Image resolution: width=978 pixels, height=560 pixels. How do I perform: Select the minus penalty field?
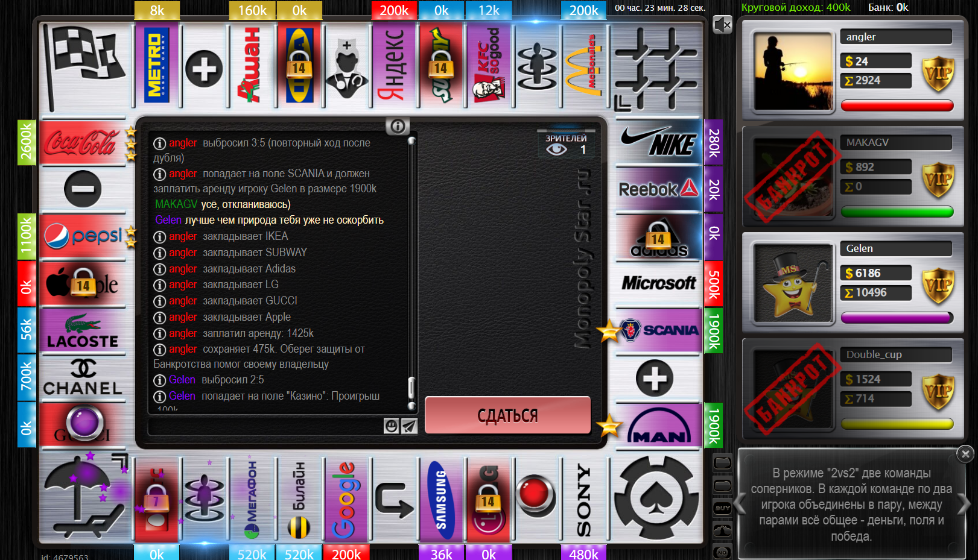(83, 189)
